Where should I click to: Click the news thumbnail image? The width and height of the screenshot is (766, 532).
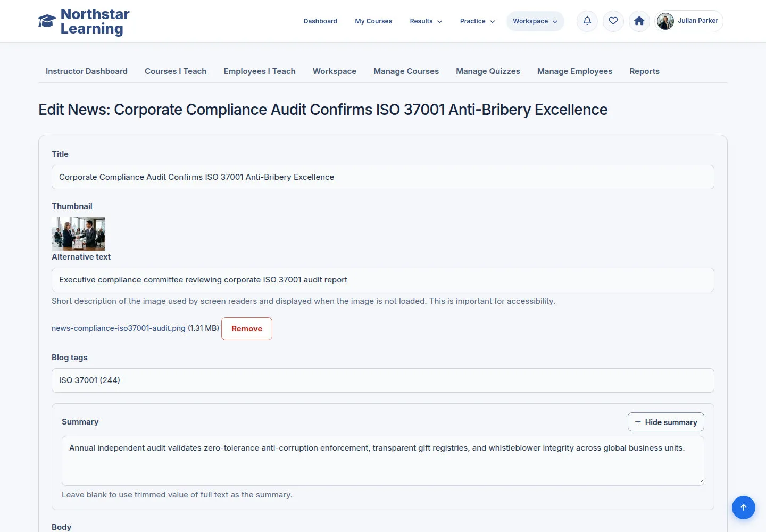(x=78, y=234)
